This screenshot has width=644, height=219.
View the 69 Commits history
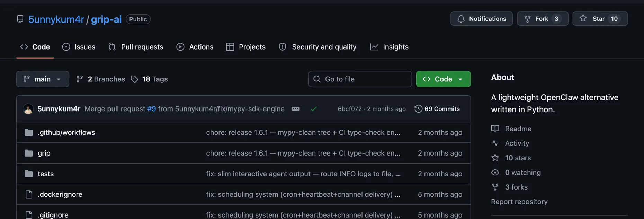(437, 109)
